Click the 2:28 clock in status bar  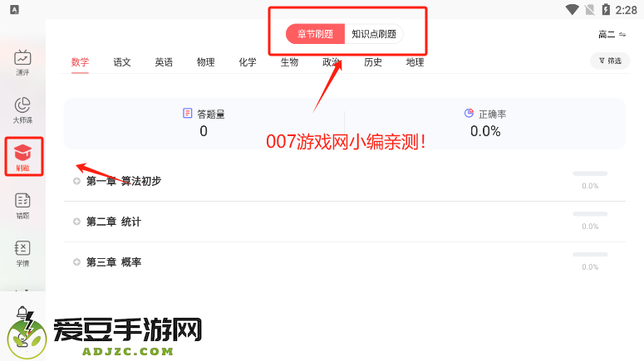pos(626,10)
